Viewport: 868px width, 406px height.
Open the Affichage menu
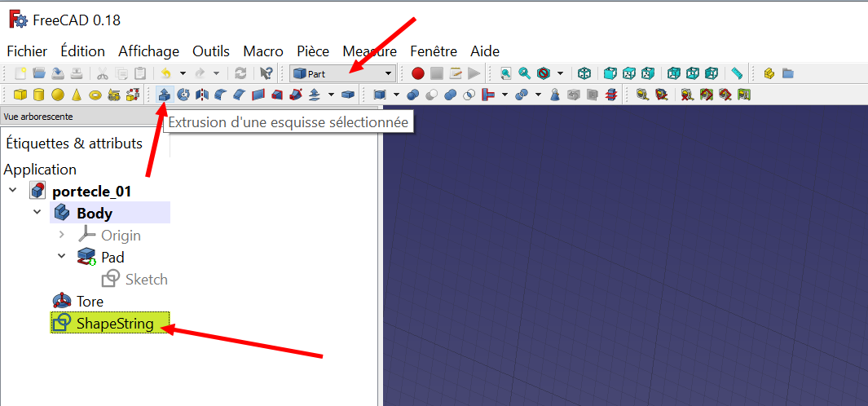pyautogui.click(x=148, y=51)
